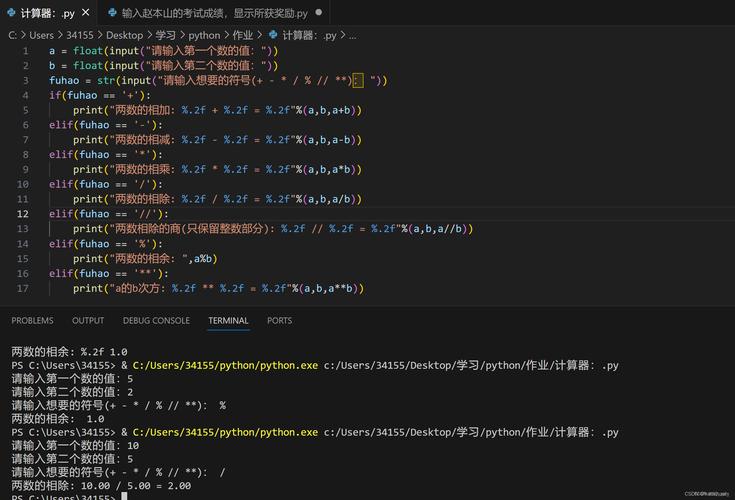
Task: Click the "elif(fuhao == '**'):" line
Action: [x=109, y=273]
